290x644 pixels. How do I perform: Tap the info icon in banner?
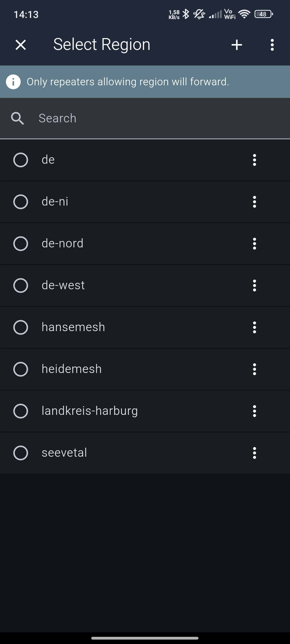(x=13, y=82)
